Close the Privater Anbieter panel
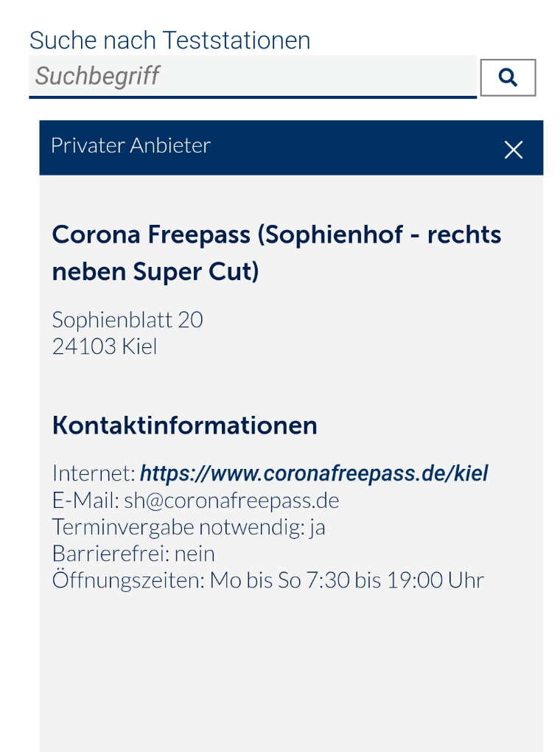Viewport: 560px width, 752px height. [x=514, y=150]
